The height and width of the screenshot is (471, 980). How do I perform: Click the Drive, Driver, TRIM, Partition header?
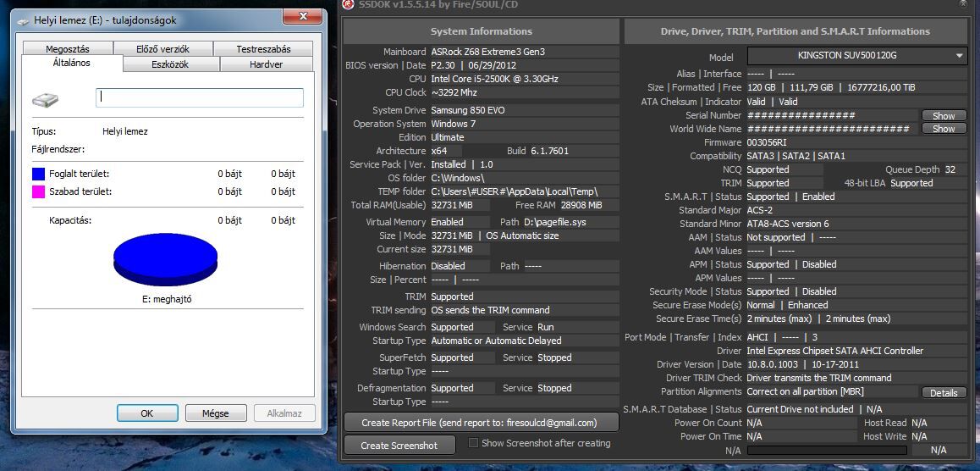[x=795, y=31]
